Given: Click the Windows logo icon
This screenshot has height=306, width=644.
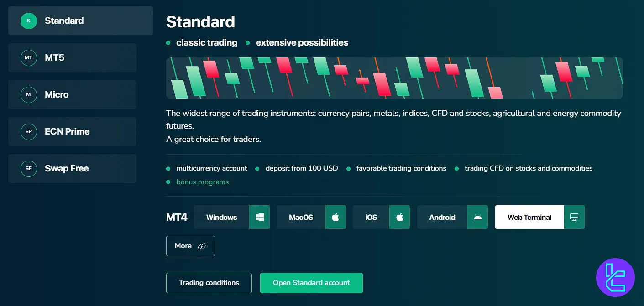Looking at the screenshot, I should click(259, 217).
